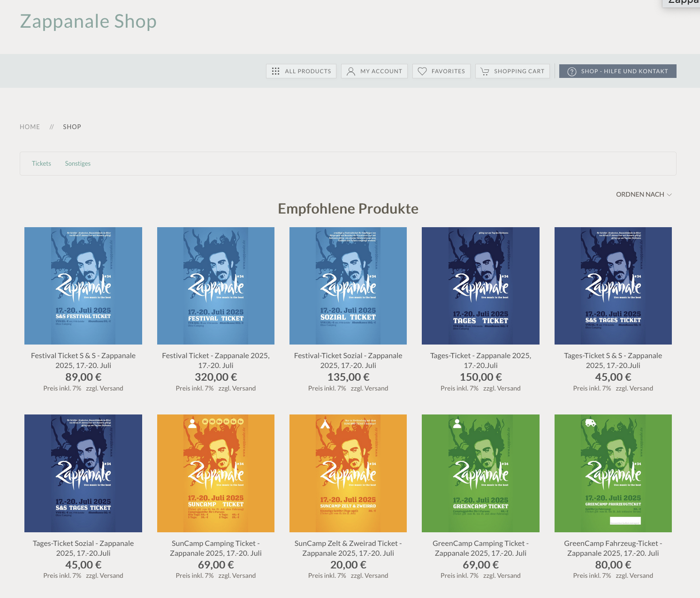
Task: Click the heart icon for Favorites
Action: point(422,71)
